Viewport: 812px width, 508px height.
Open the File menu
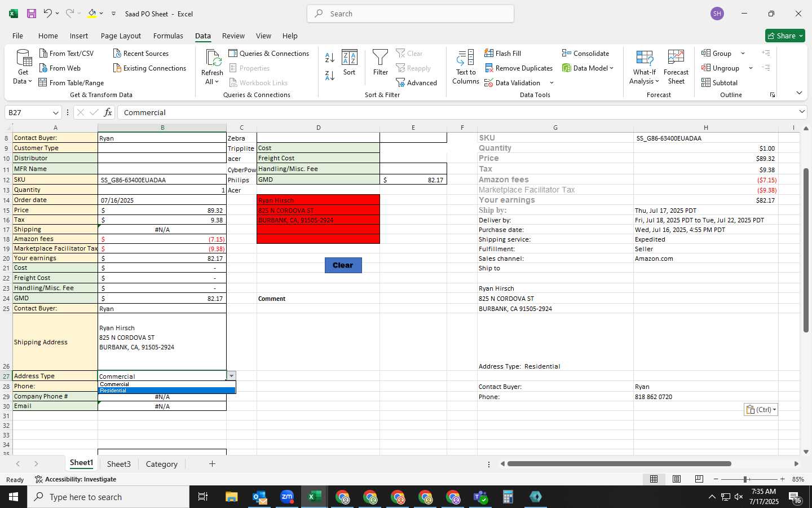coord(17,36)
